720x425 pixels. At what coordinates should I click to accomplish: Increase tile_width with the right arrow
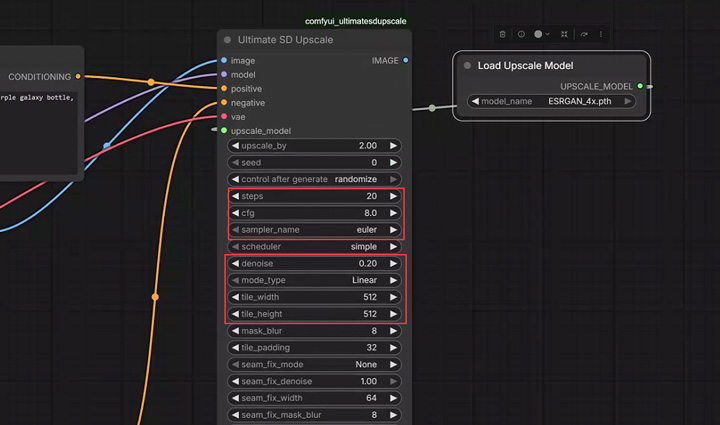coord(394,297)
